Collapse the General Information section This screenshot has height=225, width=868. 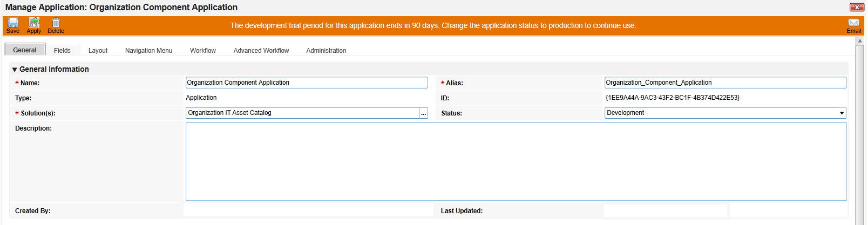[15, 70]
